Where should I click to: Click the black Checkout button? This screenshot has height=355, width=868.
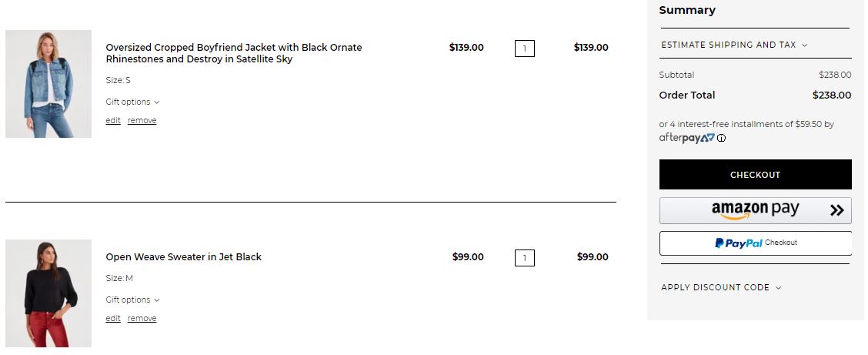coord(755,175)
